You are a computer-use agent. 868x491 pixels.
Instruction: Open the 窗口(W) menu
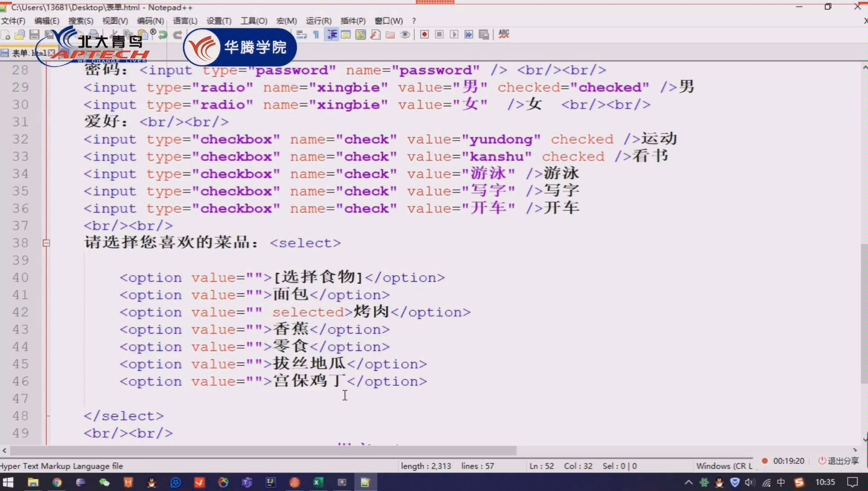[x=389, y=21]
